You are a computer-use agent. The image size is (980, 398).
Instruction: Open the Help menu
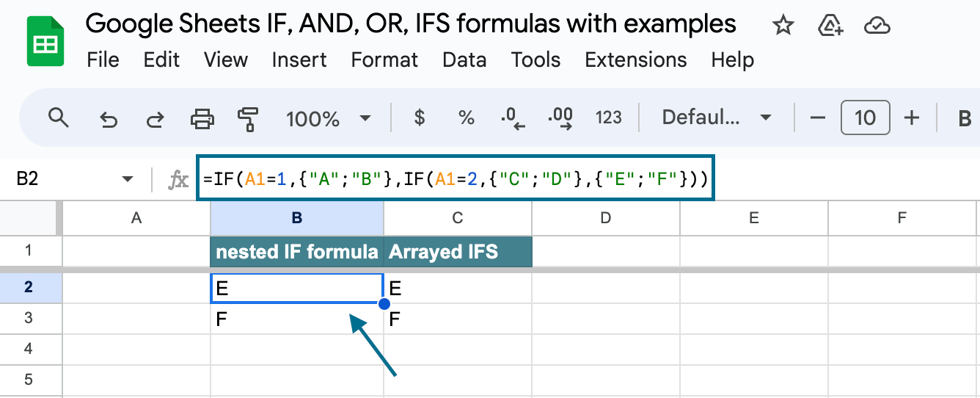(x=733, y=59)
